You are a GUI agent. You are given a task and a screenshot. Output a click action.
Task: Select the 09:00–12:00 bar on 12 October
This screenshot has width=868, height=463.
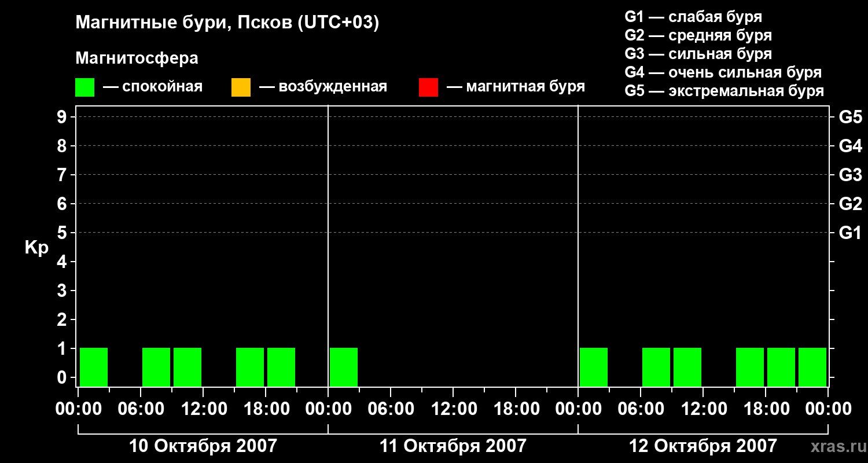[x=687, y=367]
